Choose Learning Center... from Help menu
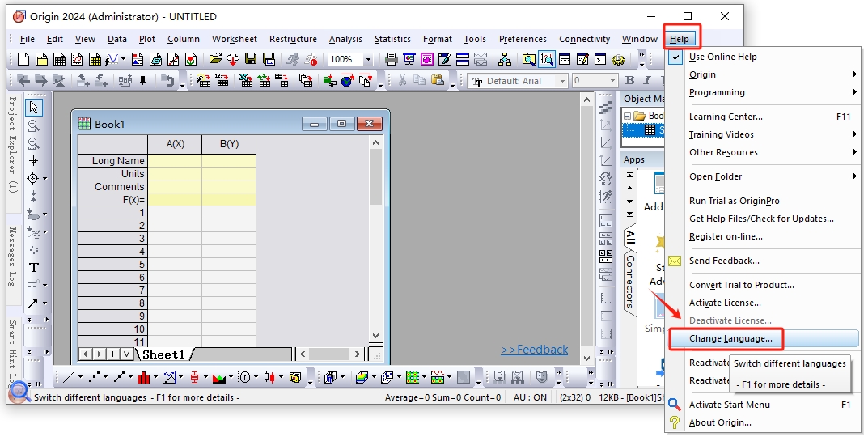This screenshot has height=437, width=868. point(764,117)
